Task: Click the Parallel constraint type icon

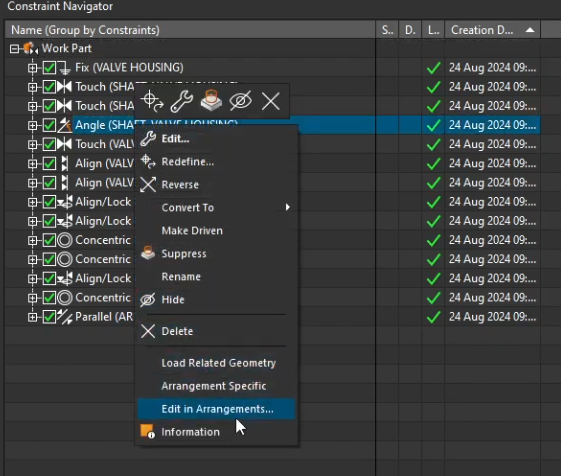Action: [65, 317]
